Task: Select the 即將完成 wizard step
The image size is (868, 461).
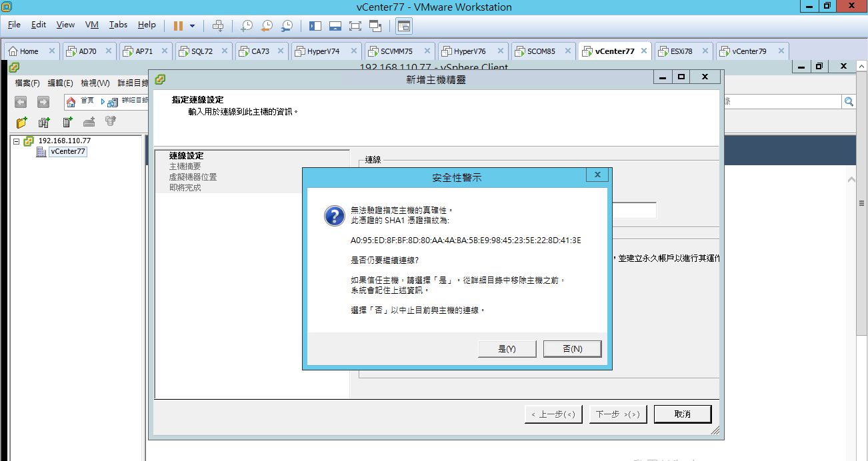Action: pyautogui.click(x=185, y=188)
